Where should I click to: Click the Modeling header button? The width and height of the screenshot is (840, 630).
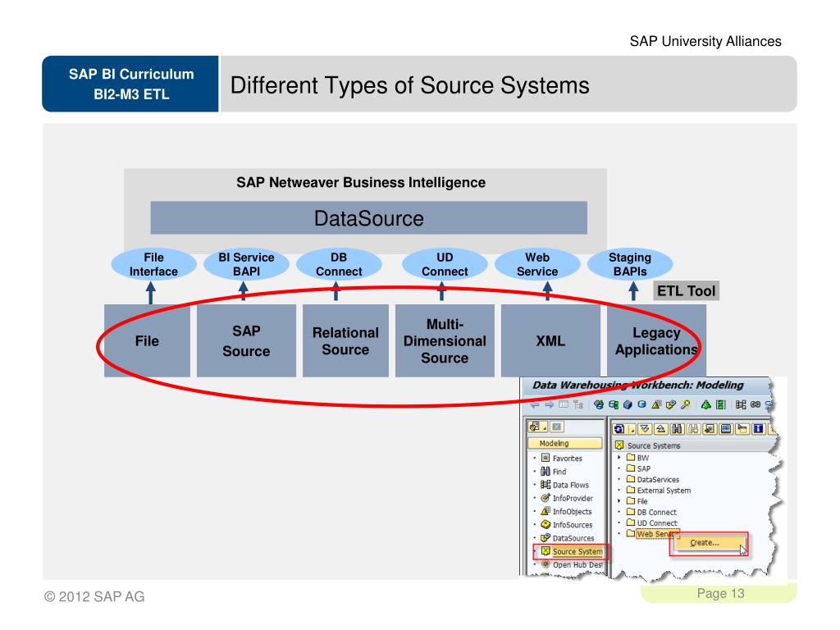pyautogui.click(x=565, y=443)
